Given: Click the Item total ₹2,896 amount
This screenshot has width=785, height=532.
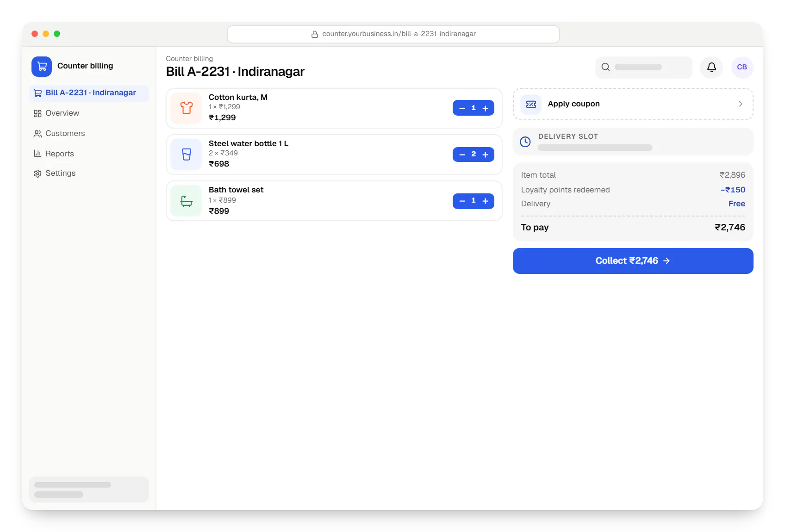Looking at the screenshot, I should pyautogui.click(x=732, y=175).
